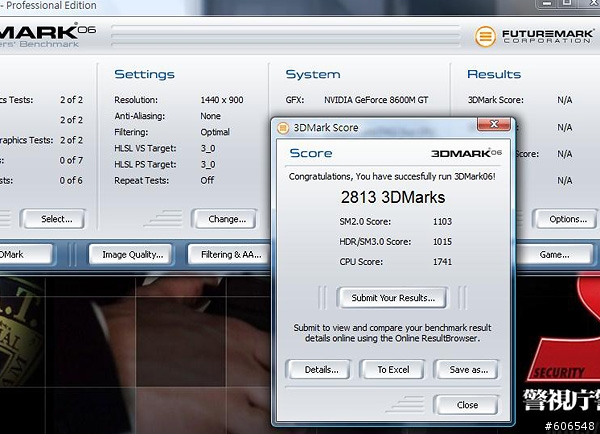Screen dimensions: 600x434
Task: Click the 2813 3DMarks score text
Action: pos(393,197)
